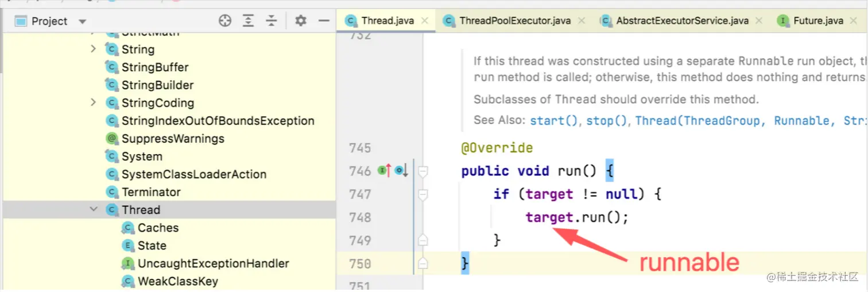This screenshot has height=292, width=868.
Task: Close the Future.java tab
Action: 854,21
